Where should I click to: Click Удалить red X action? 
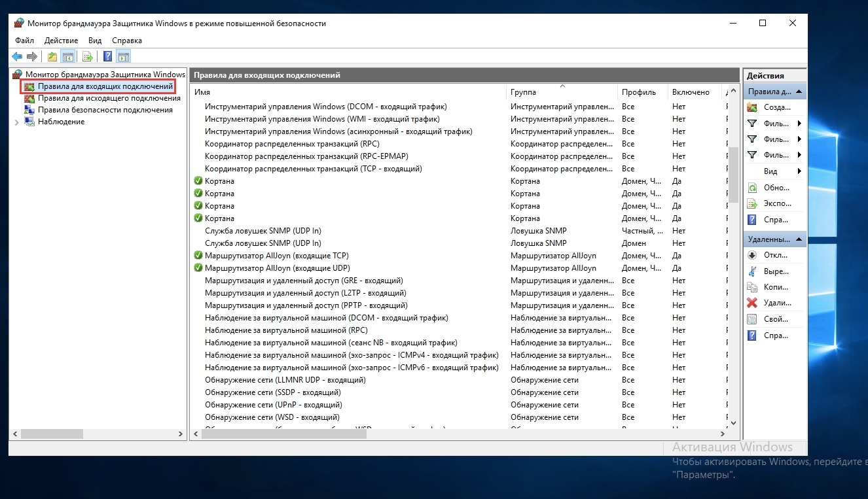(x=752, y=303)
